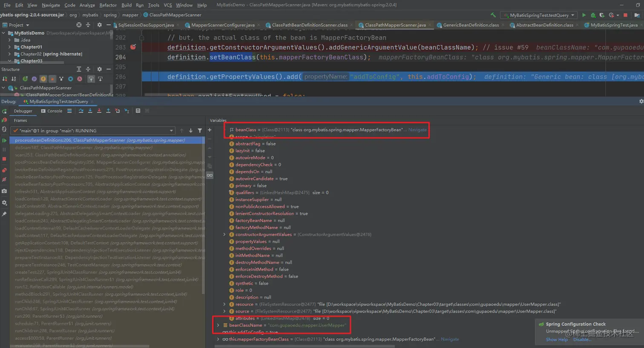644x348 pixels.
Task: Click the Drop Frame icon
Action: [118, 111]
